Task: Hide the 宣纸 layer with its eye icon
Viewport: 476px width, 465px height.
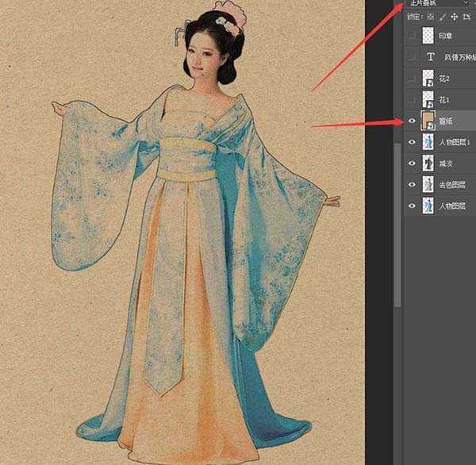Action: pos(410,121)
